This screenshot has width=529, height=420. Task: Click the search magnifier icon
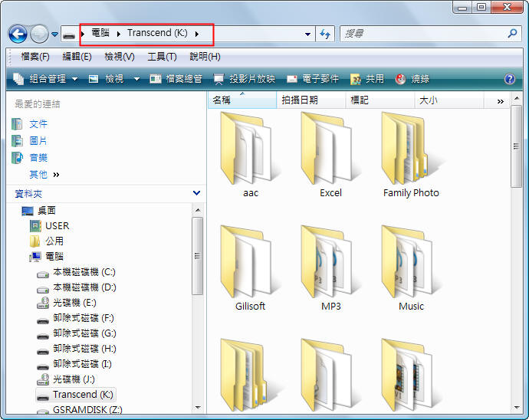point(512,34)
